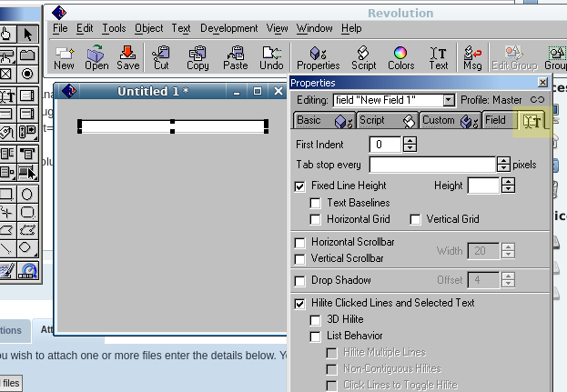
Task: Select the Pointer arrow tool
Action: tap(27, 35)
